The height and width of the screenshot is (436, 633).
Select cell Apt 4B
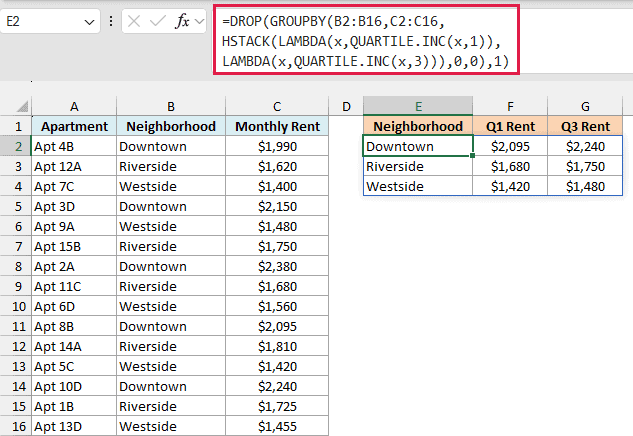tap(74, 146)
